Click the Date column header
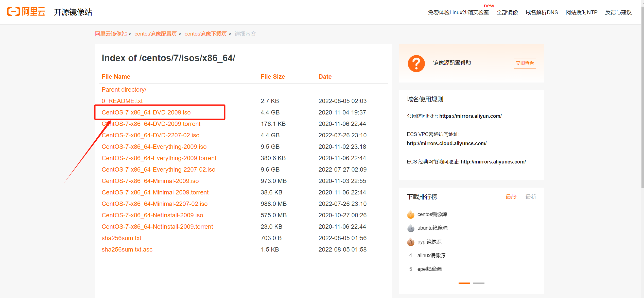This screenshot has width=644, height=298. pos(325,77)
